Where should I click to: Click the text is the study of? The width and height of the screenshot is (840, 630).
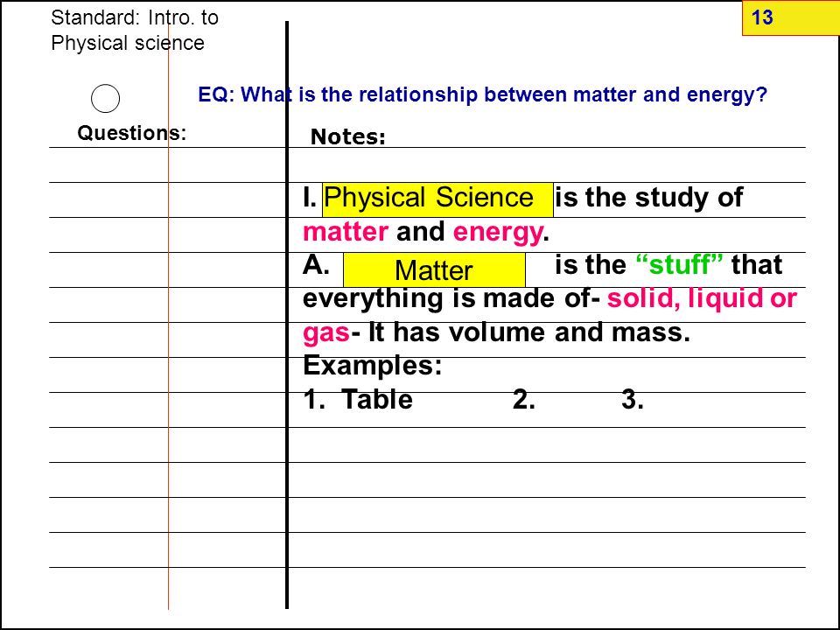tap(648, 198)
